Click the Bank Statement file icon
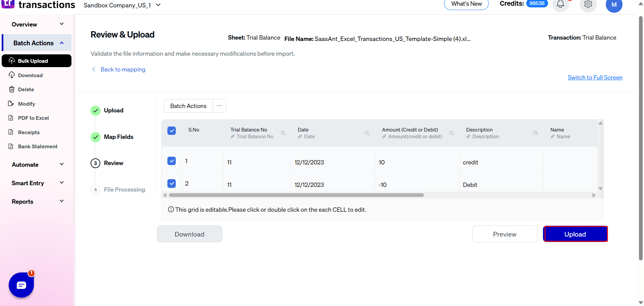 point(11,146)
